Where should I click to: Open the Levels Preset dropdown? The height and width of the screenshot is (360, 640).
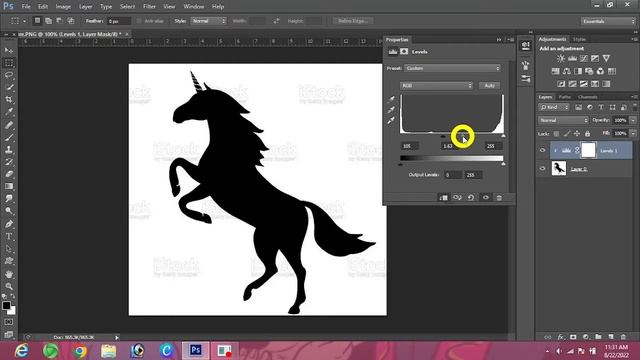[x=452, y=68]
